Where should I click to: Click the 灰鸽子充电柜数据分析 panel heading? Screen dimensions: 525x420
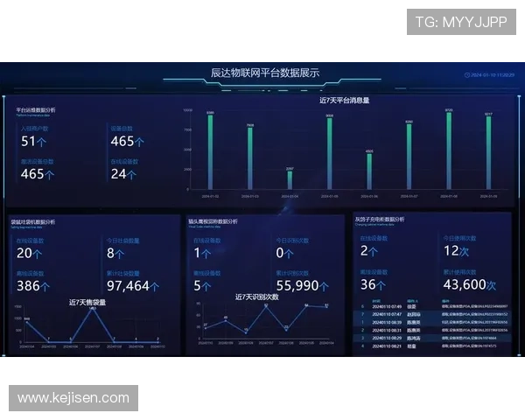pos(380,219)
